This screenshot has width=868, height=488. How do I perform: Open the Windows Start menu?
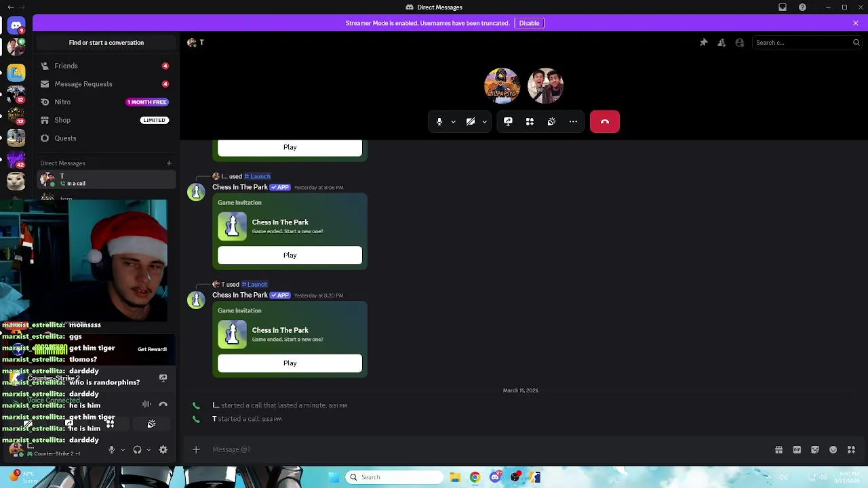coord(334,477)
